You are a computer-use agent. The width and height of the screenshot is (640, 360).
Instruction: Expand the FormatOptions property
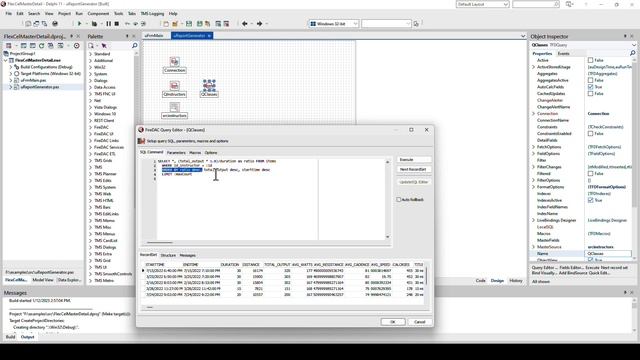(534, 187)
